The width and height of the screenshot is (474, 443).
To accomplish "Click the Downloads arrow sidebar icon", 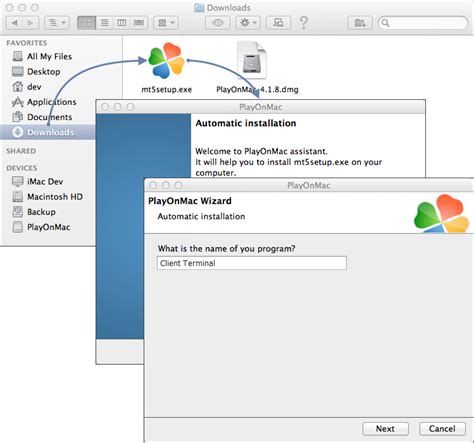I will pyautogui.click(x=18, y=132).
